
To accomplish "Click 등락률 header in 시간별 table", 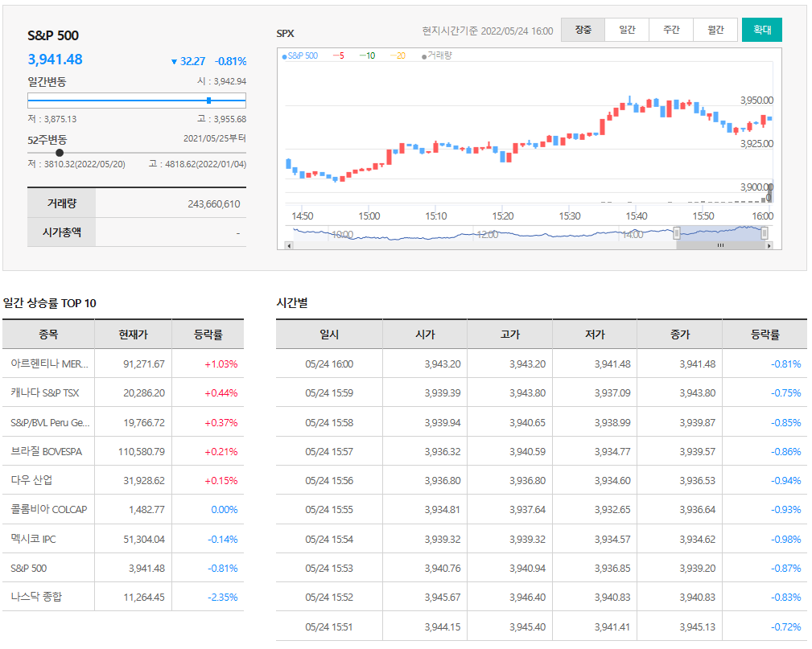I will (765, 335).
